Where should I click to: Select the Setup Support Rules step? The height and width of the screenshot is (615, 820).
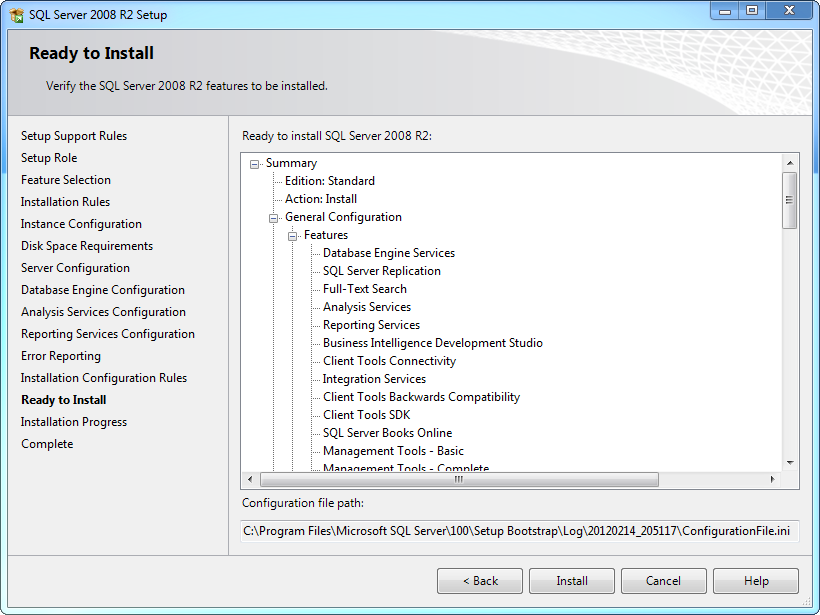click(x=74, y=135)
